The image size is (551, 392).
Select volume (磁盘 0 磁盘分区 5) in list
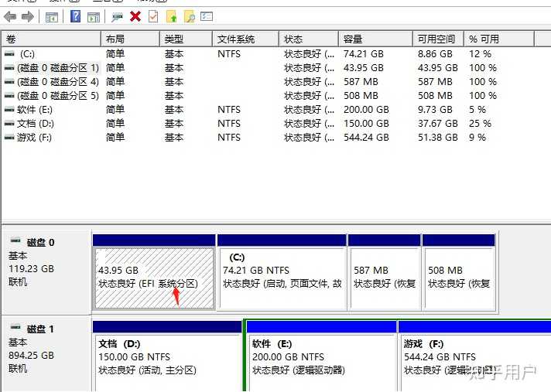pos(58,95)
